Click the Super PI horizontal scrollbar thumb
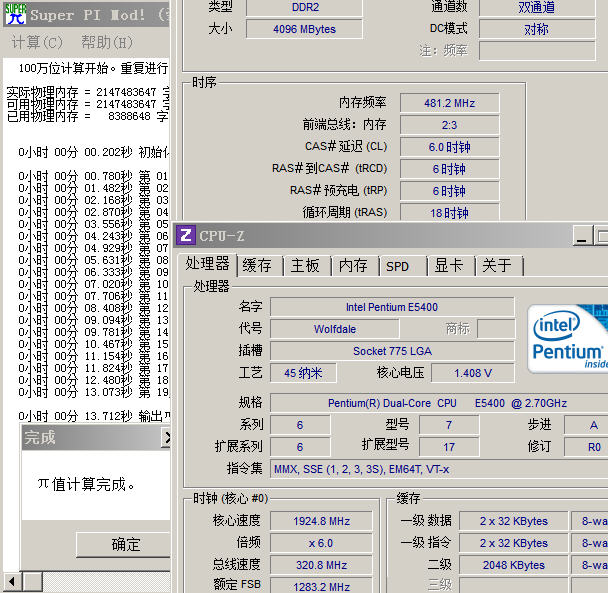The width and height of the screenshot is (608, 593). point(33,582)
